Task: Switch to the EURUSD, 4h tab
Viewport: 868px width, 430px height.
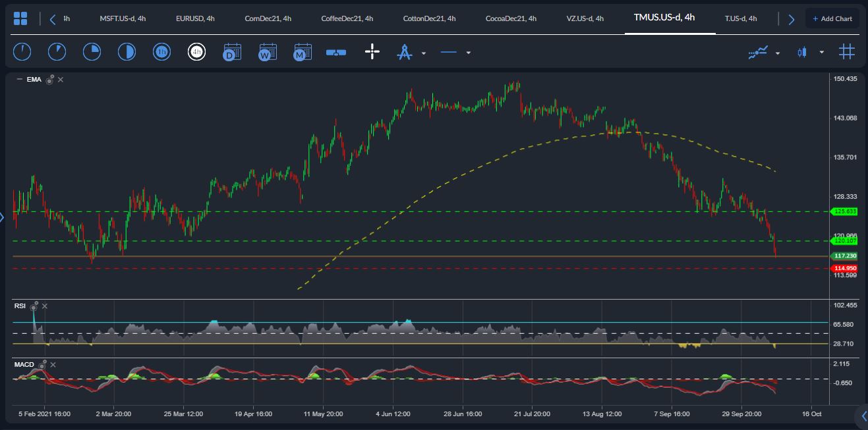Action: click(x=195, y=18)
